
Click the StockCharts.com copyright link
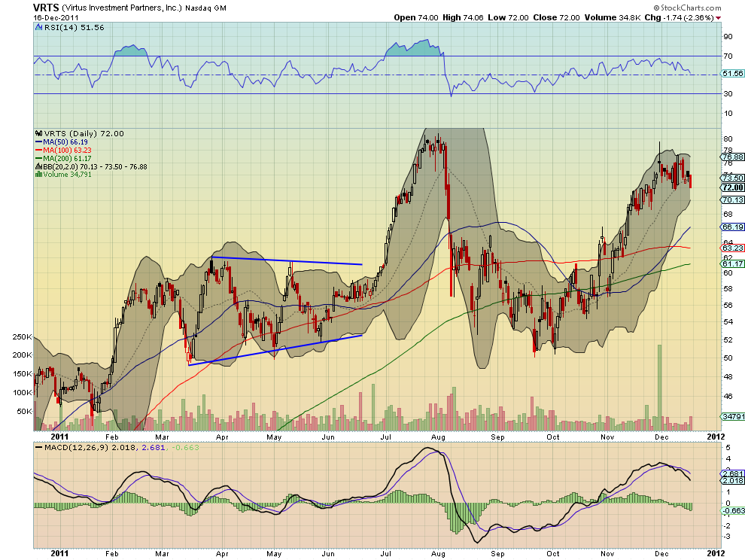(x=687, y=8)
